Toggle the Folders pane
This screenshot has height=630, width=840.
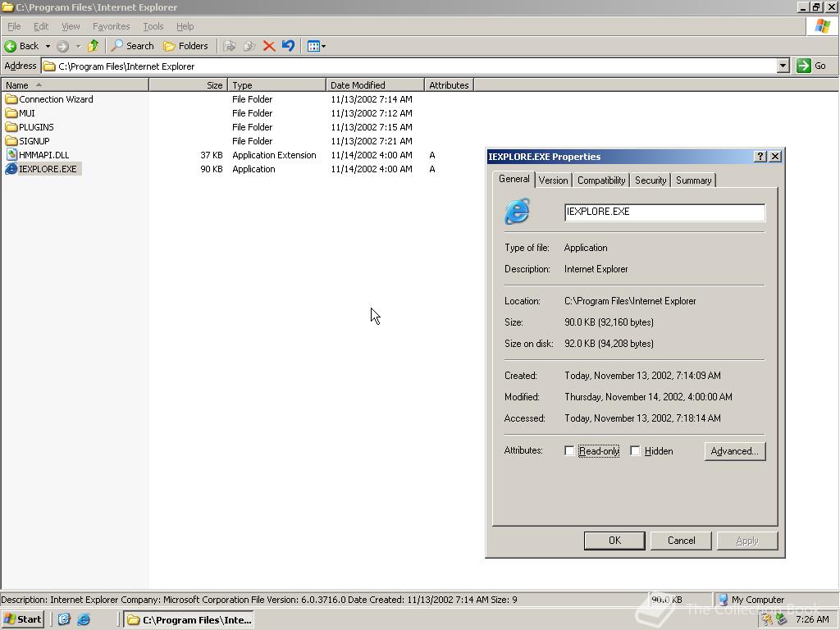[x=185, y=46]
